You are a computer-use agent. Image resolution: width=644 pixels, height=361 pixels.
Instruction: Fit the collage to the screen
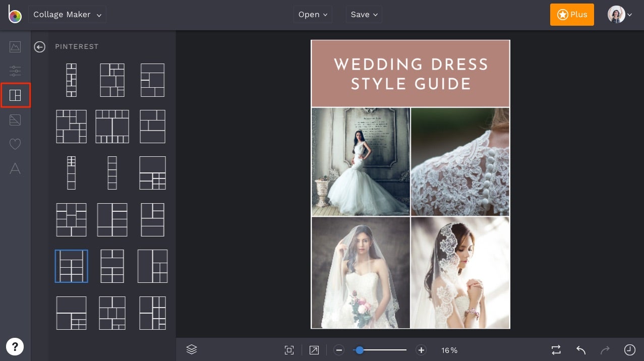pyautogui.click(x=289, y=349)
